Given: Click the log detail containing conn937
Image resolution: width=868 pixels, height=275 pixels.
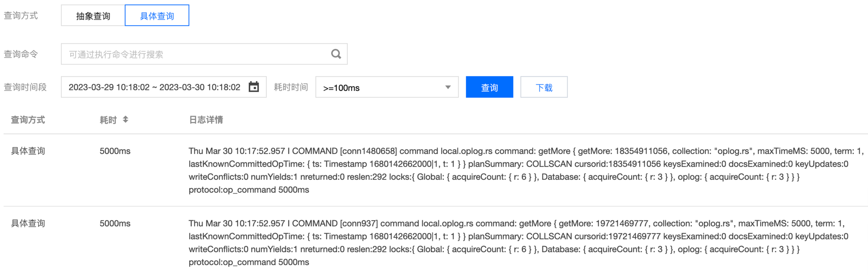Looking at the screenshot, I should (519, 243).
